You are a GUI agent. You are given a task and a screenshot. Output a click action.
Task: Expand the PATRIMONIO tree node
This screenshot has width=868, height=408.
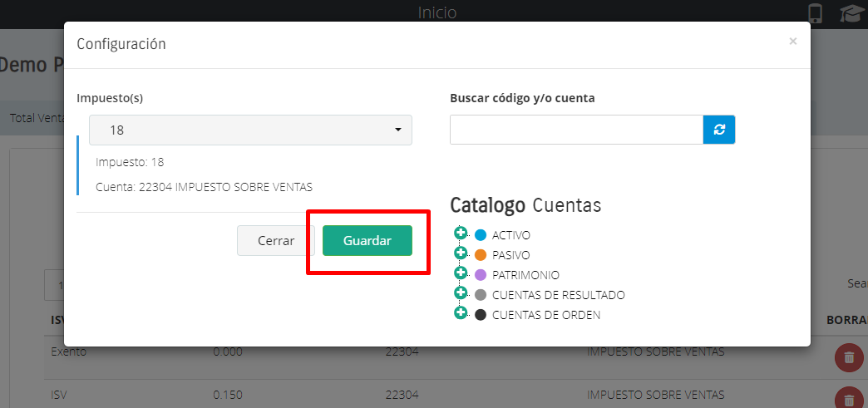(x=460, y=273)
